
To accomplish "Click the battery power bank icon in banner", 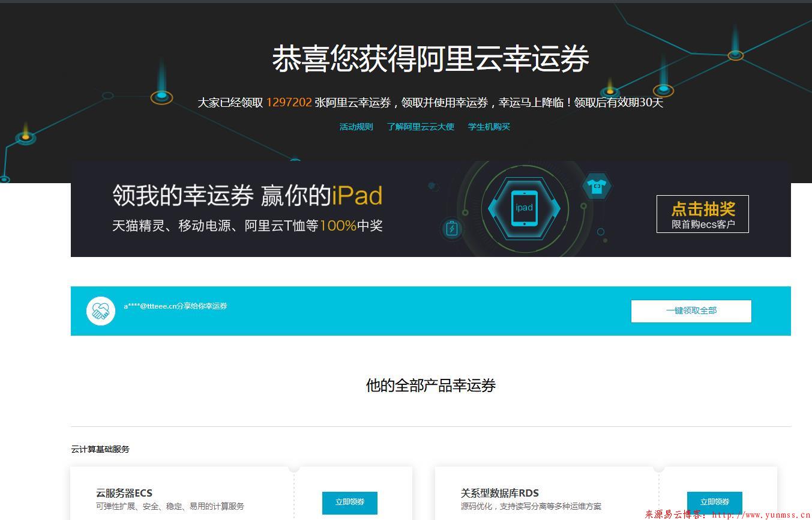I will (x=452, y=229).
